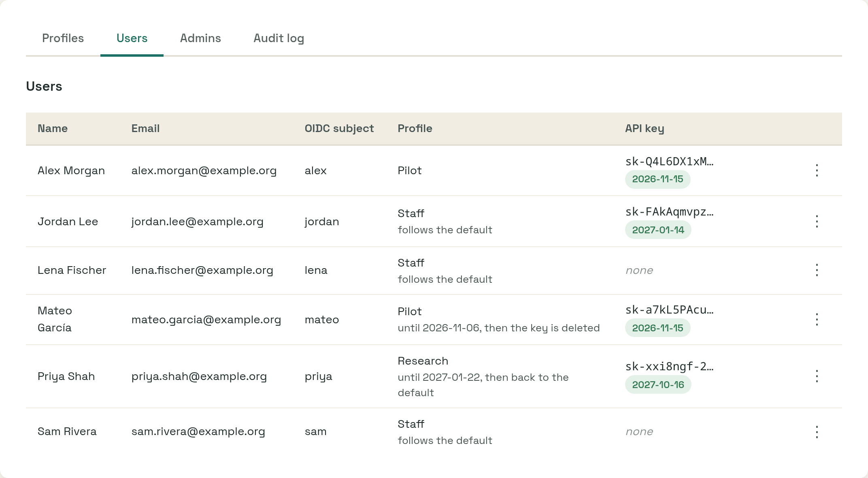Click the Users section heading
868x478 pixels.
[44, 86]
